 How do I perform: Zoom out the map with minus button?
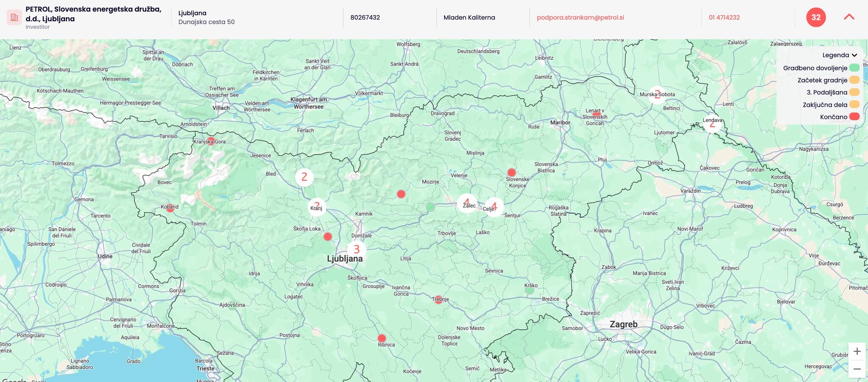tap(857, 369)
